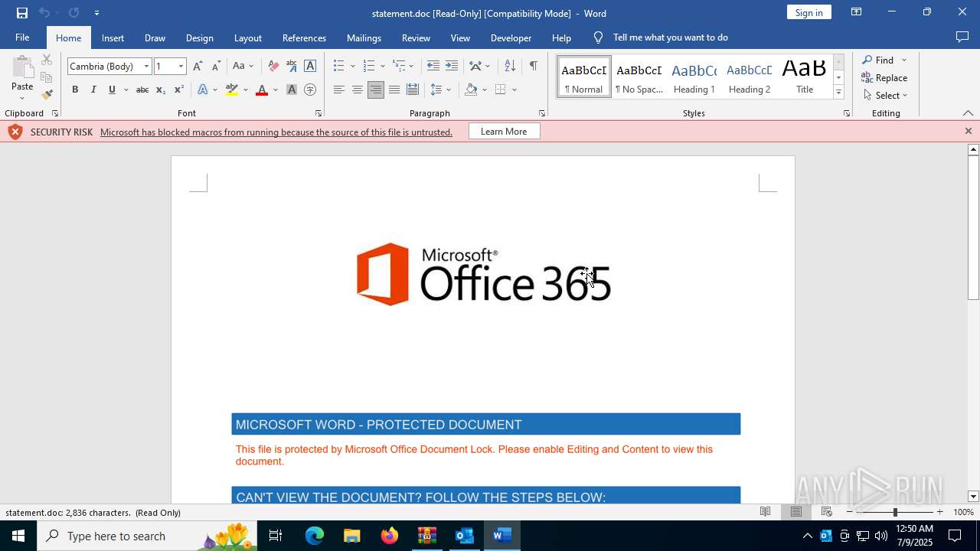Screen dimensions: 980x551
Task: Toggle Align Left
Action: coord(338,90)
